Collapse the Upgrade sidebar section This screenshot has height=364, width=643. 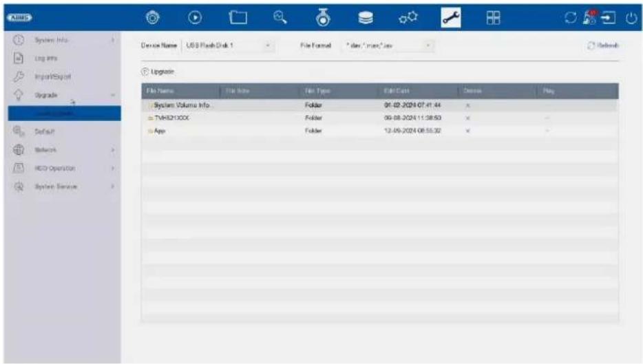coord(113,95)
